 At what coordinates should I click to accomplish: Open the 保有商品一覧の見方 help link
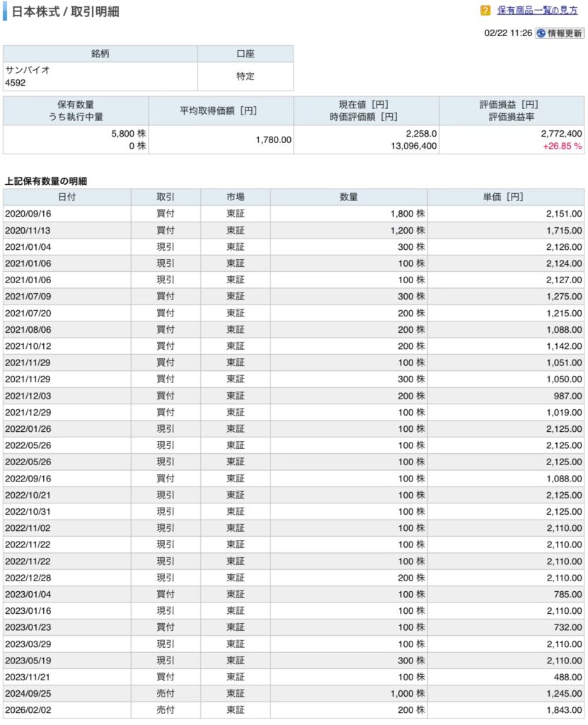(x=537, y=11)
